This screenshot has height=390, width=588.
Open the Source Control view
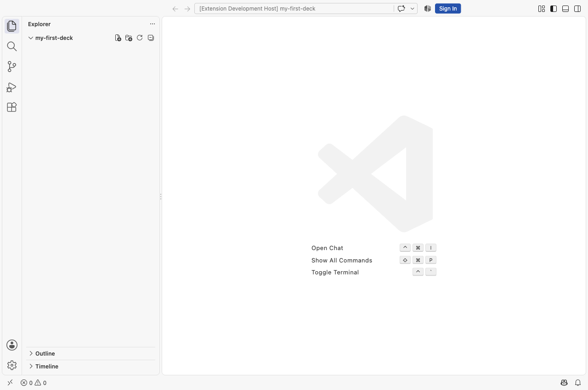pyautogui.click(x=12, y=67)
